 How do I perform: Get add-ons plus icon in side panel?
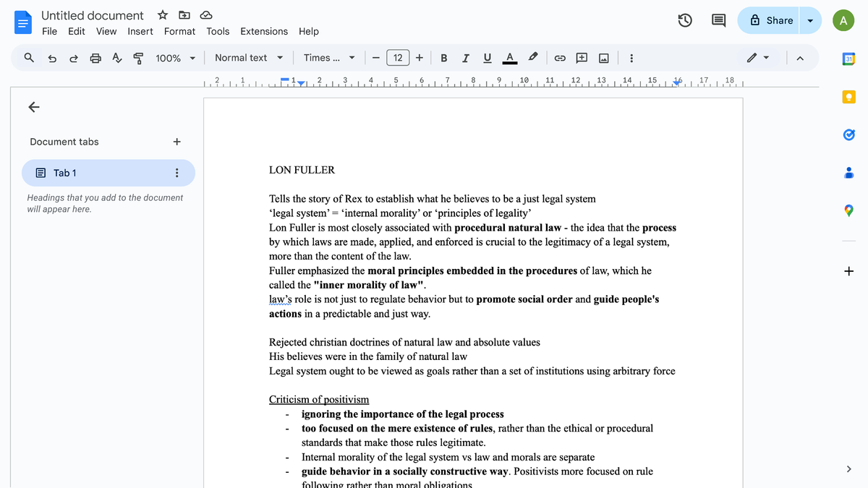point(849,271)
